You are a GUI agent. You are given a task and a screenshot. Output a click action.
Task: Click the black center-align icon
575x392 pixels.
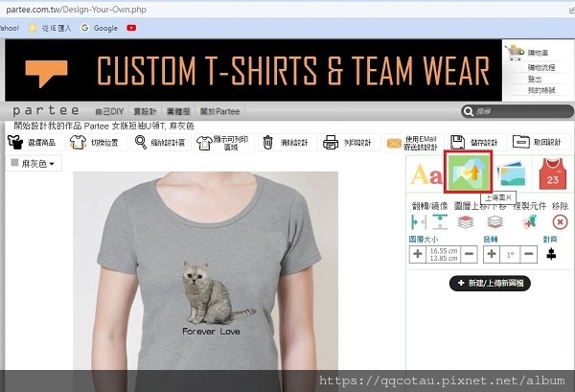coord(551,254)
